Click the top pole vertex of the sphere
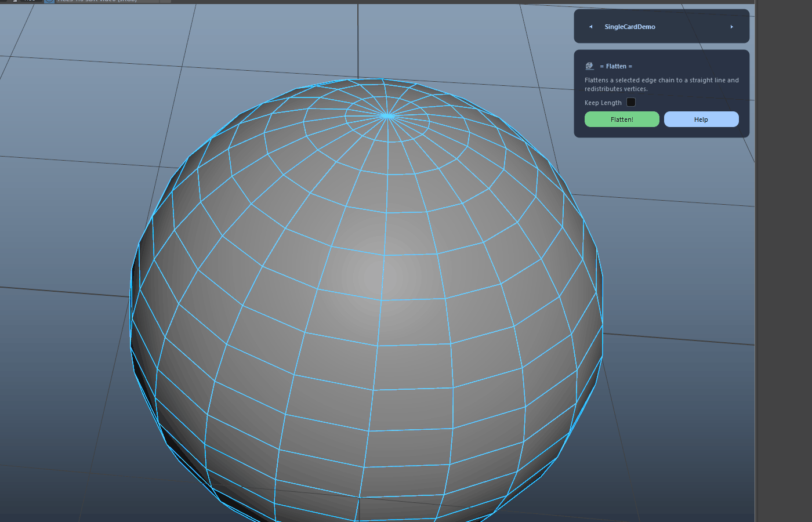 (387, 116)
